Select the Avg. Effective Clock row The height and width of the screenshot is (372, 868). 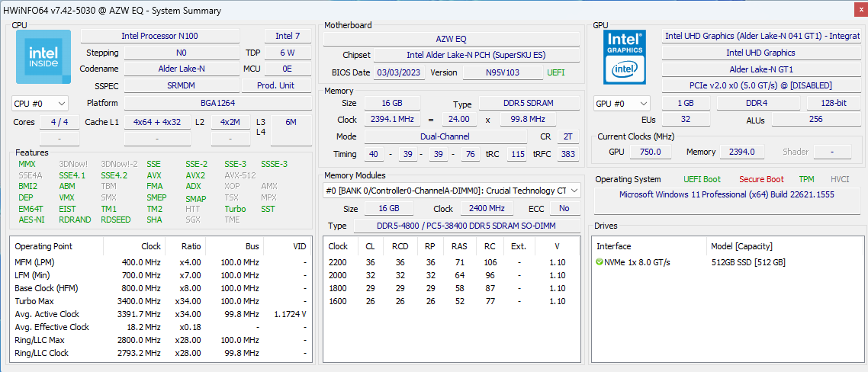pos(160,327)
